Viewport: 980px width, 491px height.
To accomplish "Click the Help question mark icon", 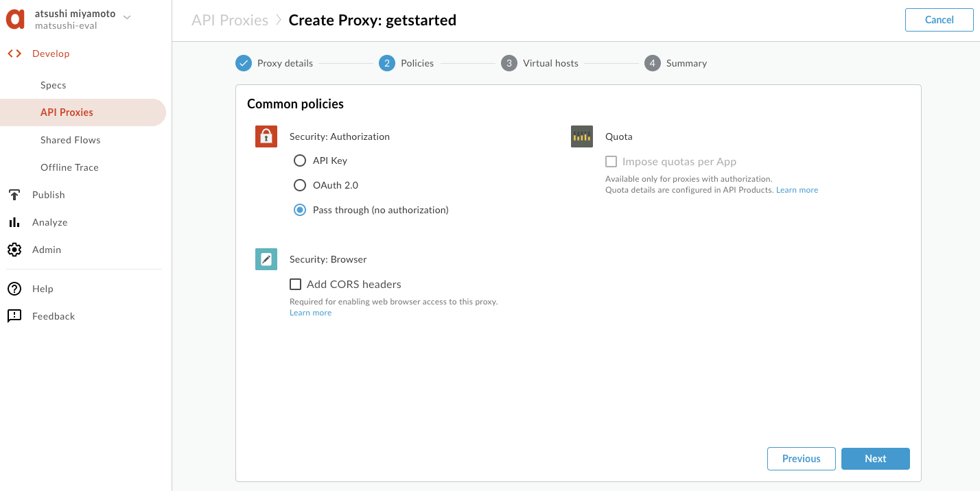I will [14, 289].
